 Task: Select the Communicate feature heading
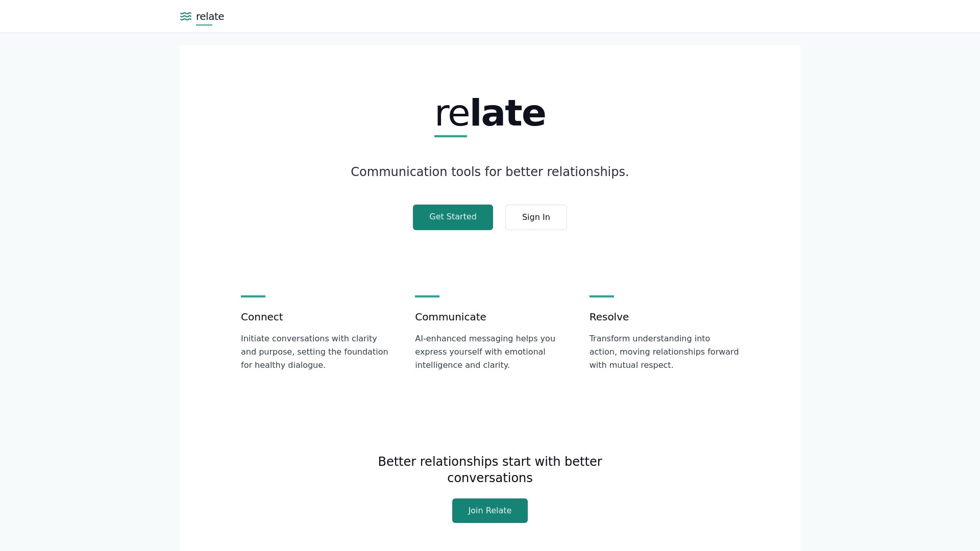point(450,317)
